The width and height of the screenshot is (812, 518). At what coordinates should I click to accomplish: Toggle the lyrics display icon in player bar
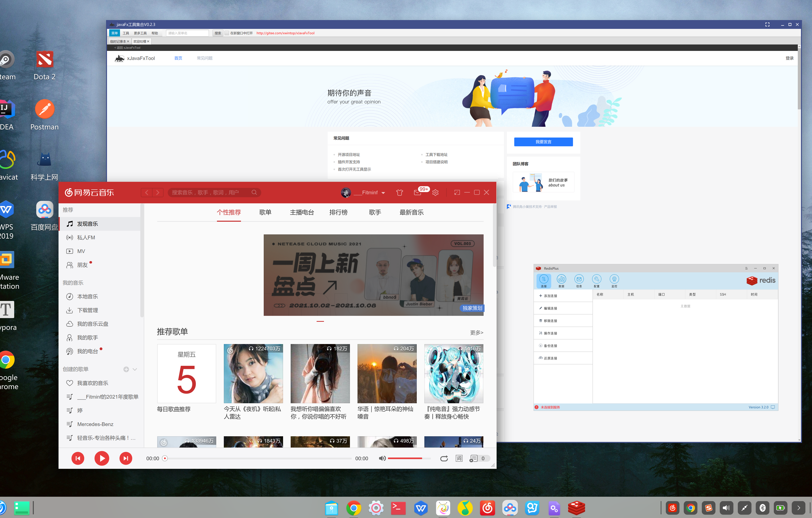[459, 458]
